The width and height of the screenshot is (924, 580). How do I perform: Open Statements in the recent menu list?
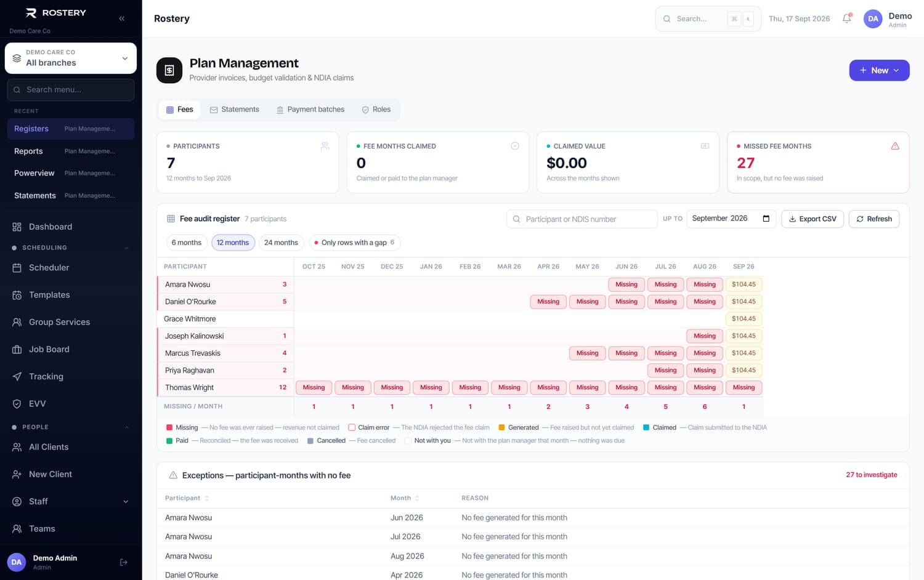pos(70,195)
